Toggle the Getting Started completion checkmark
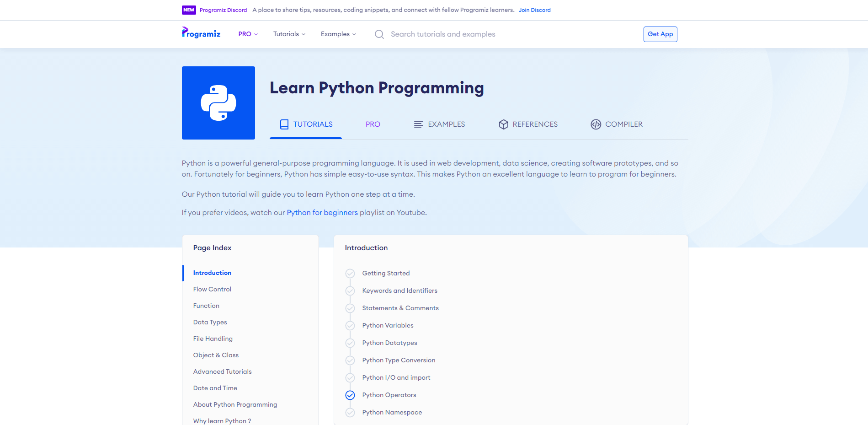The height and width of the screenshot is (425, 868). [350, 274]
